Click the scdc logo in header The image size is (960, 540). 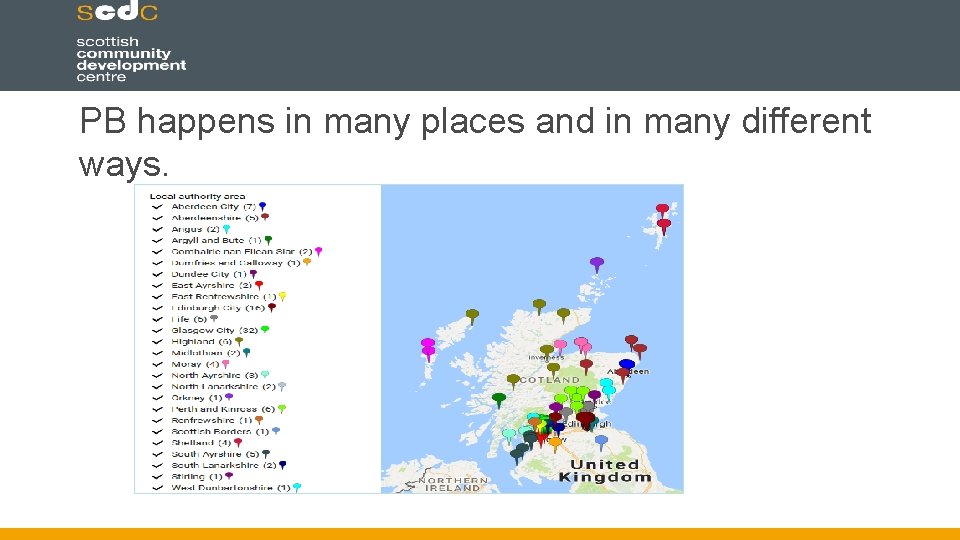click(x=118, y=11)
